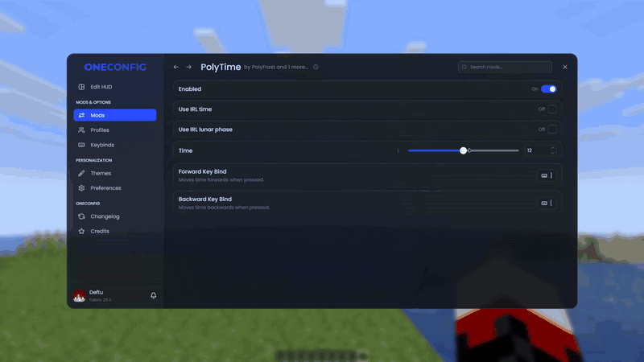Set the Forward Key Bind button
The width and height of the screenshot is (644, 362).
click(x=547, y=175)
